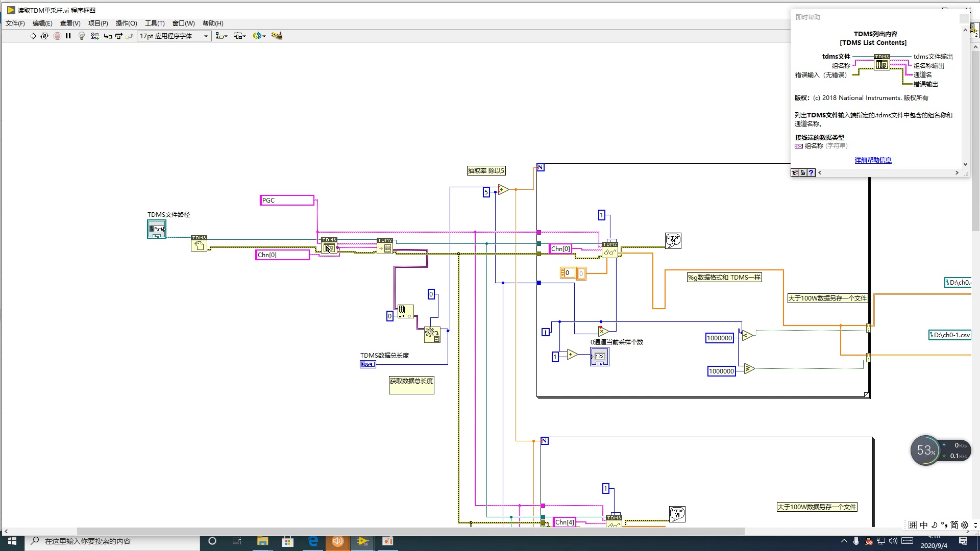Select the 0通道当前采样个数 numeric indicator
The height and width of the screenshot is (551, 980).
600,357
